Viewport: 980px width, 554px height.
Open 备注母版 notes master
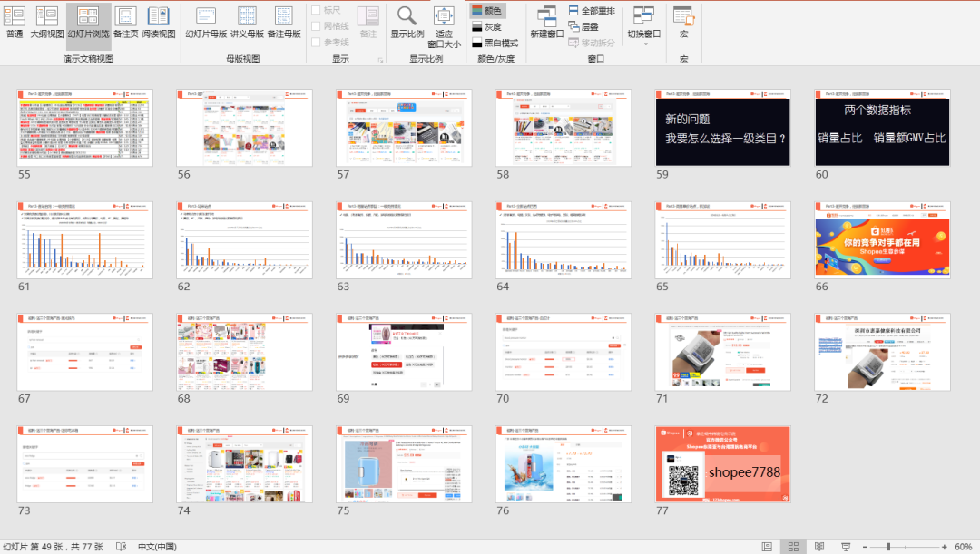point(284,23)
